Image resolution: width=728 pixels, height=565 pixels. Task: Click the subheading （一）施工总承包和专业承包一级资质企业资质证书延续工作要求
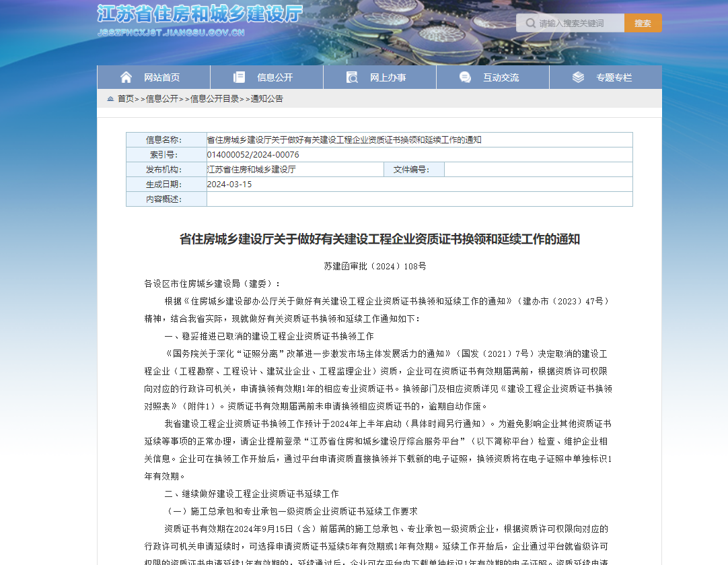[291, 512]
